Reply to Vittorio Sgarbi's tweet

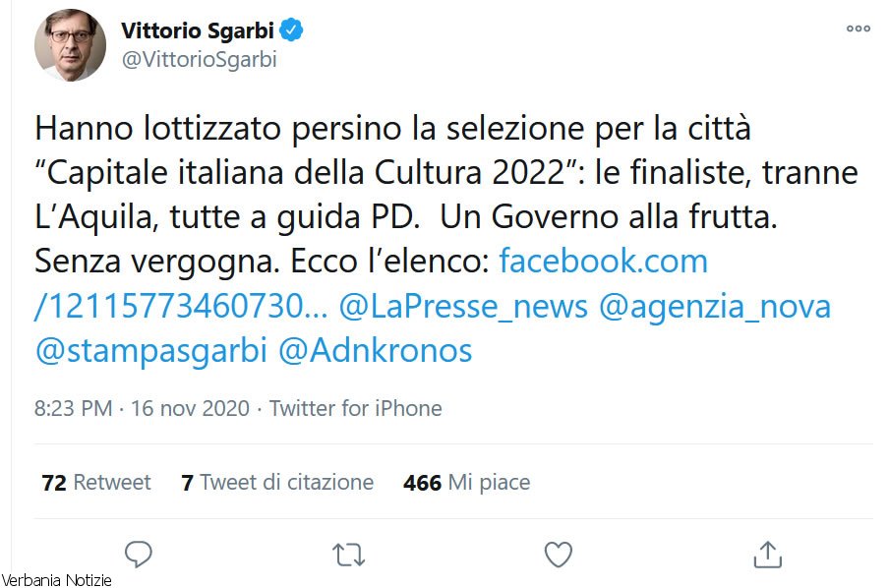click(138, 554)
